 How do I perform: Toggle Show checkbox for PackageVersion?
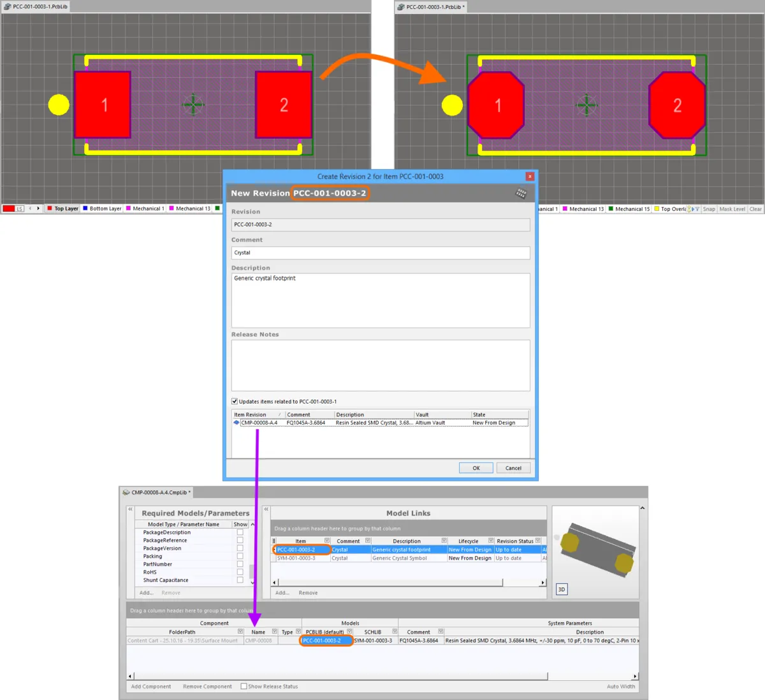[x=240, y=548]
